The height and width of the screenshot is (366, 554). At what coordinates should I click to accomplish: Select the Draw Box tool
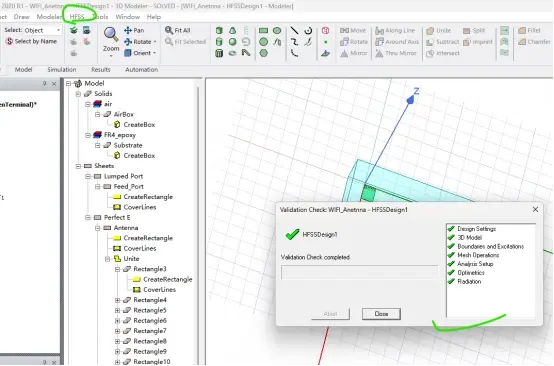tap(219, 30)
